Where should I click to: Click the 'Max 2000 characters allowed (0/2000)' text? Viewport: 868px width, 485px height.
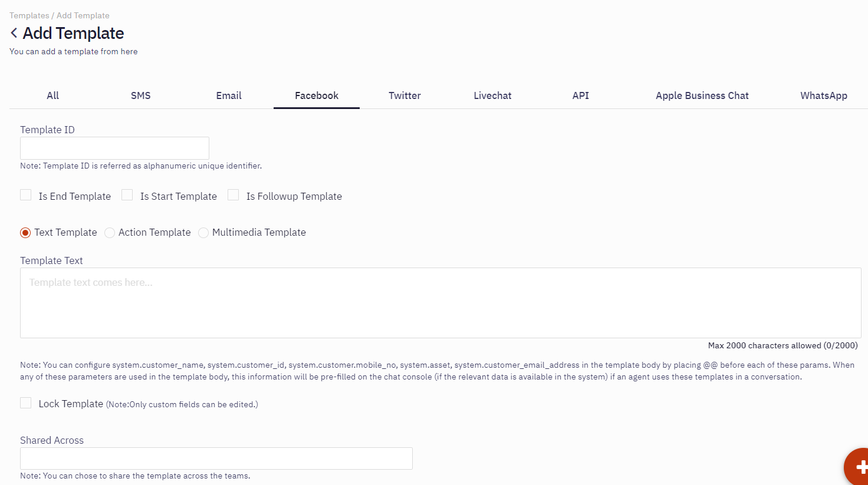point(783,345)
